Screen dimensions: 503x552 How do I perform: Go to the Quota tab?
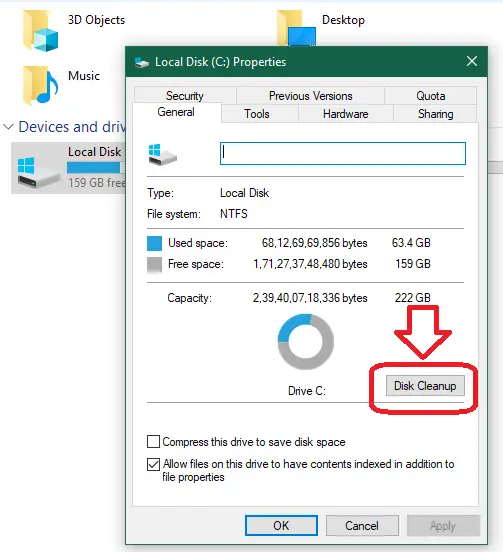click(430, 95)
